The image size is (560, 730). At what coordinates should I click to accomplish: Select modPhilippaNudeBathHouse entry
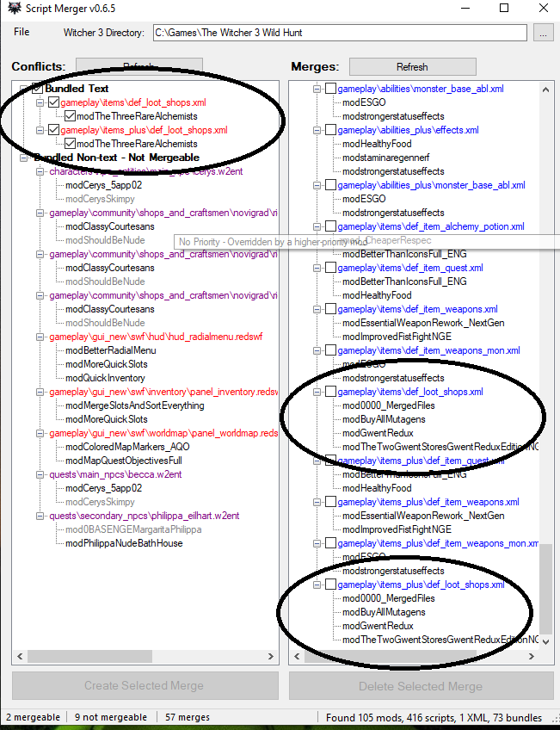(x=124, y=543)
